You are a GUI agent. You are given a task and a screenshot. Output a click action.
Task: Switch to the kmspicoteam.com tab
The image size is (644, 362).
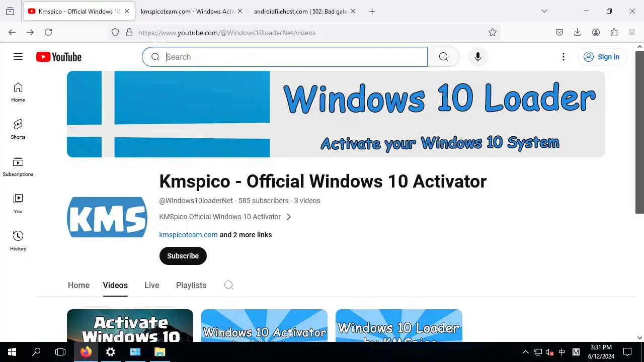point(187,11)
